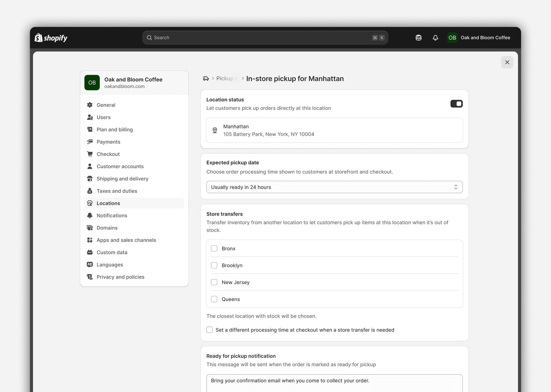
Task: Toggle the Location status switch
Action: pos(456,104)
